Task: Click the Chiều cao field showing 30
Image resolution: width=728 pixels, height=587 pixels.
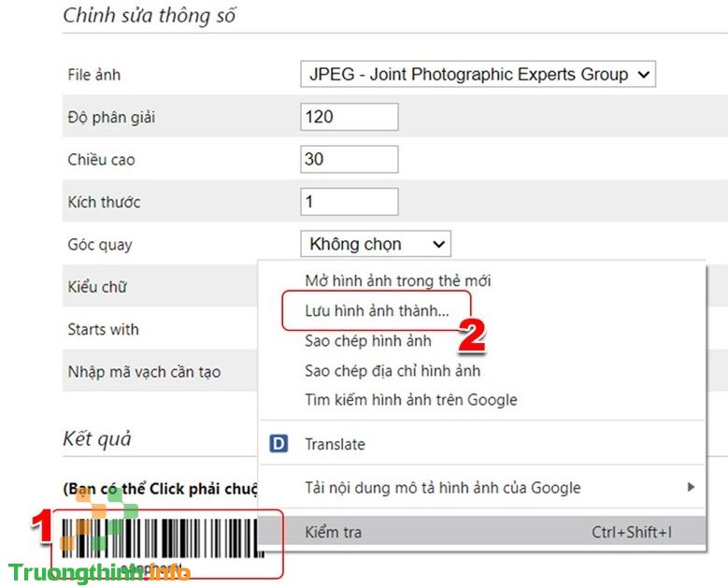Action: [x=350, y=159]
